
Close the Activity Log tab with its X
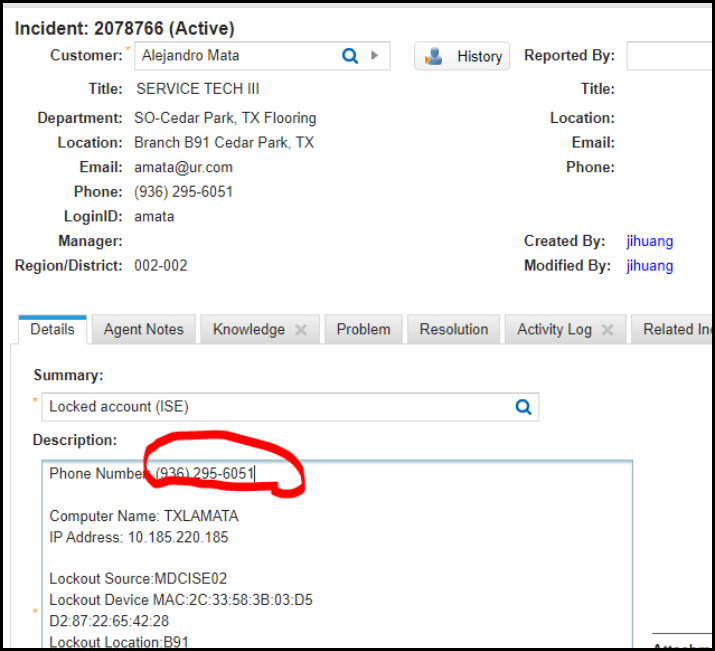tap(607, 330)
